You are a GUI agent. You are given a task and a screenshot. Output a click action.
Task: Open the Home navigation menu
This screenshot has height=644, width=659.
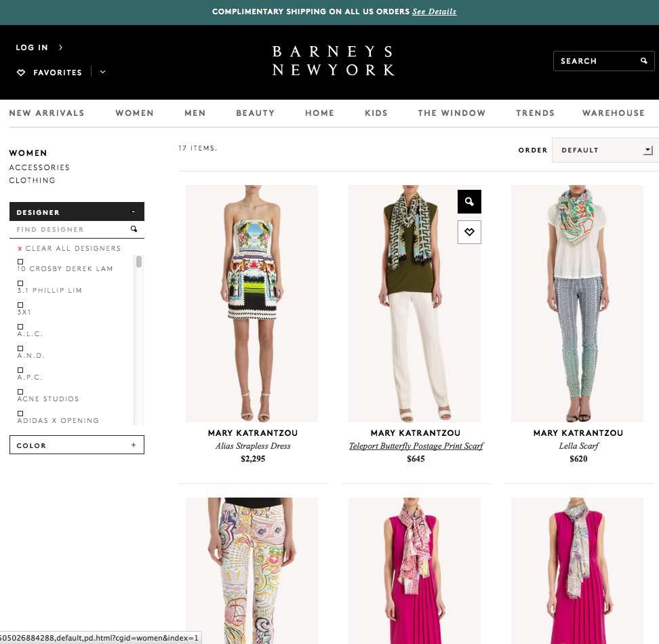[x=319, y=113]
